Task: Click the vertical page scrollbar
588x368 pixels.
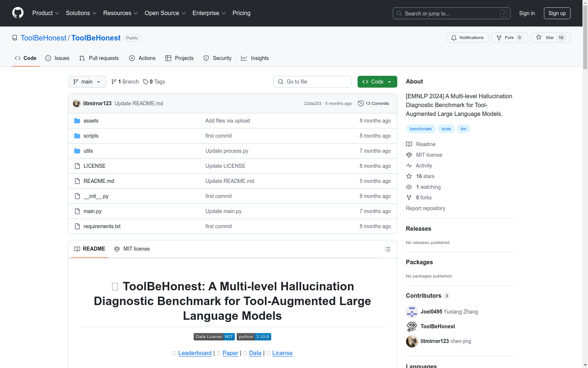Action: click(x=585, y=37)
